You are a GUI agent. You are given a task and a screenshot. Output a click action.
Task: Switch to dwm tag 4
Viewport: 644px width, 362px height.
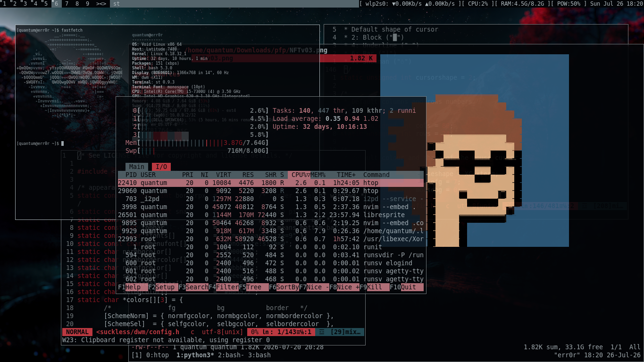point(35,4)
